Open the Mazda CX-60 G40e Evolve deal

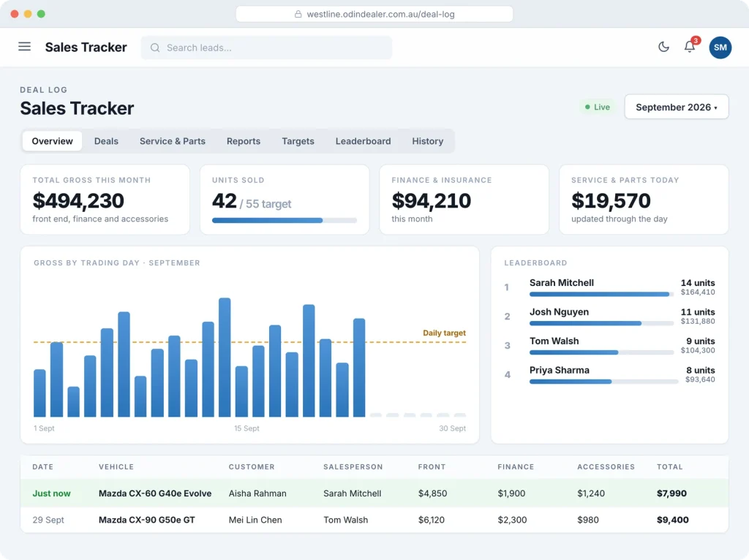[155, 493]
